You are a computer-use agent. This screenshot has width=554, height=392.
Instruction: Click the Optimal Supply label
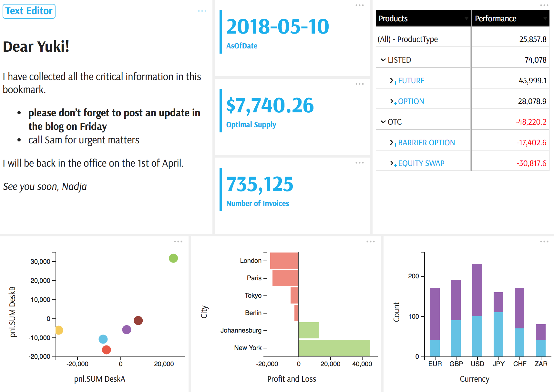coord(251,125)
